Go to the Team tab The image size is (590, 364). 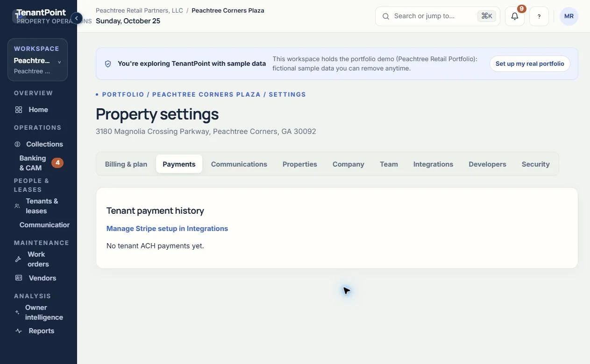pyautogui.click(x=389, y=164)
